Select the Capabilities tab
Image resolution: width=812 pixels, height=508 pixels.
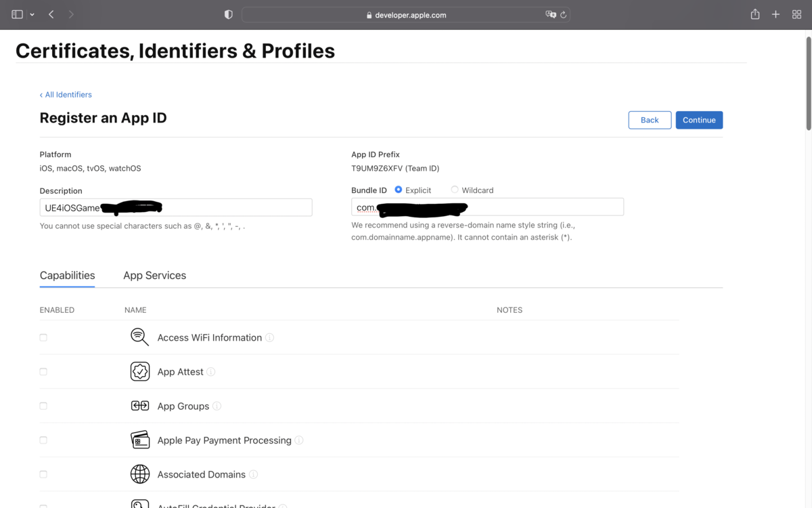click(67, 276)
